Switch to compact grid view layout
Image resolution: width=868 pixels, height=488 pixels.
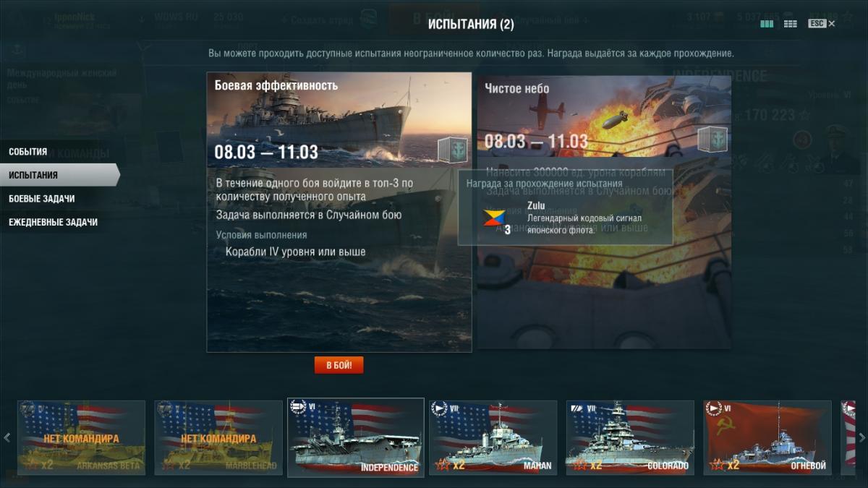point(790,24)
